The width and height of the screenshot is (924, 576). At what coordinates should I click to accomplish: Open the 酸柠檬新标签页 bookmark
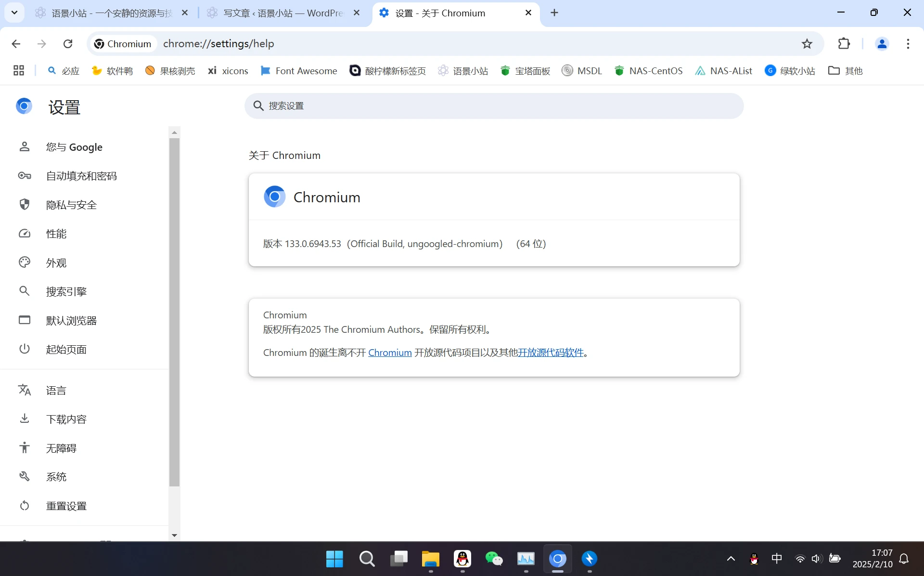(387, 71)
